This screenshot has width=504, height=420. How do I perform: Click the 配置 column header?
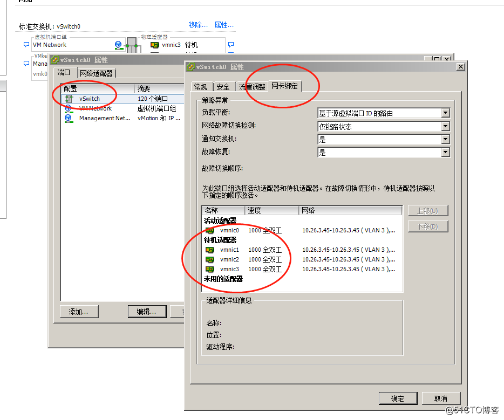point(98,88)
